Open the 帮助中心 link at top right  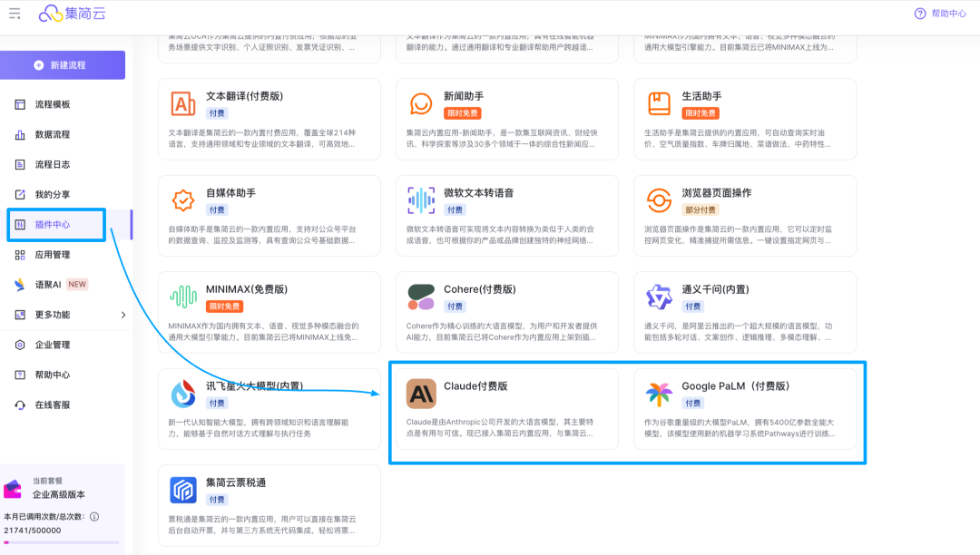(940, 13)
